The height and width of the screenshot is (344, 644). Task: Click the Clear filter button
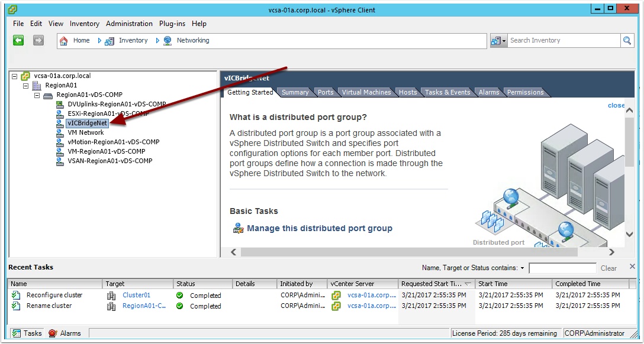[x=608, y=268]
